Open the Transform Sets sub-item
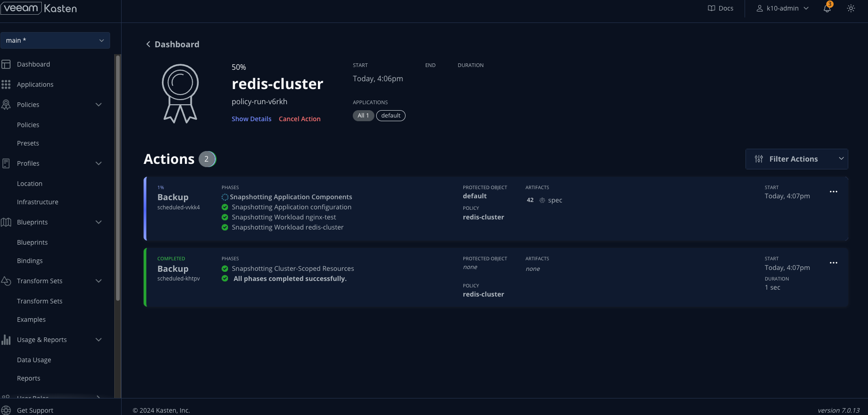 [x=39, y=301]
